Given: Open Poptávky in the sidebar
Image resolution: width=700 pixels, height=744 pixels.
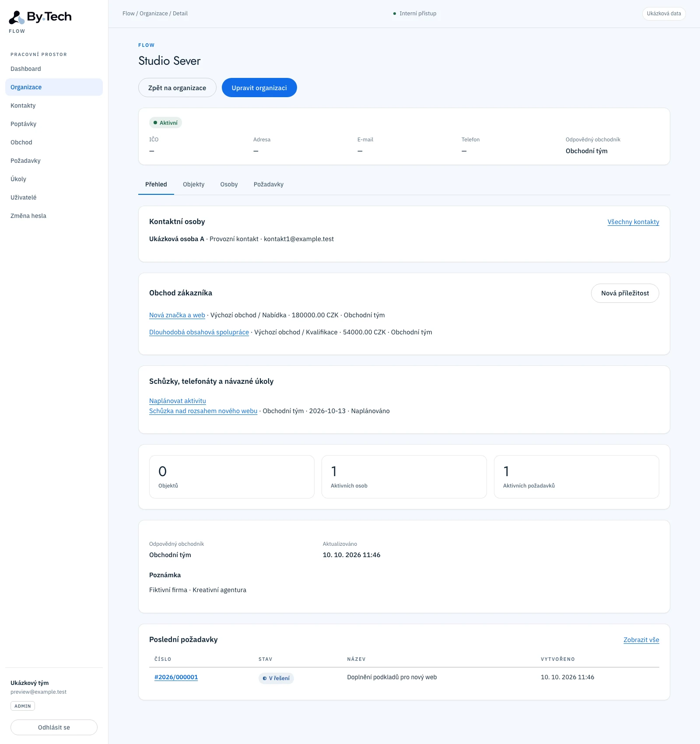Looking at the screenshot, I should pyautogui.click(x=54, y=124).
